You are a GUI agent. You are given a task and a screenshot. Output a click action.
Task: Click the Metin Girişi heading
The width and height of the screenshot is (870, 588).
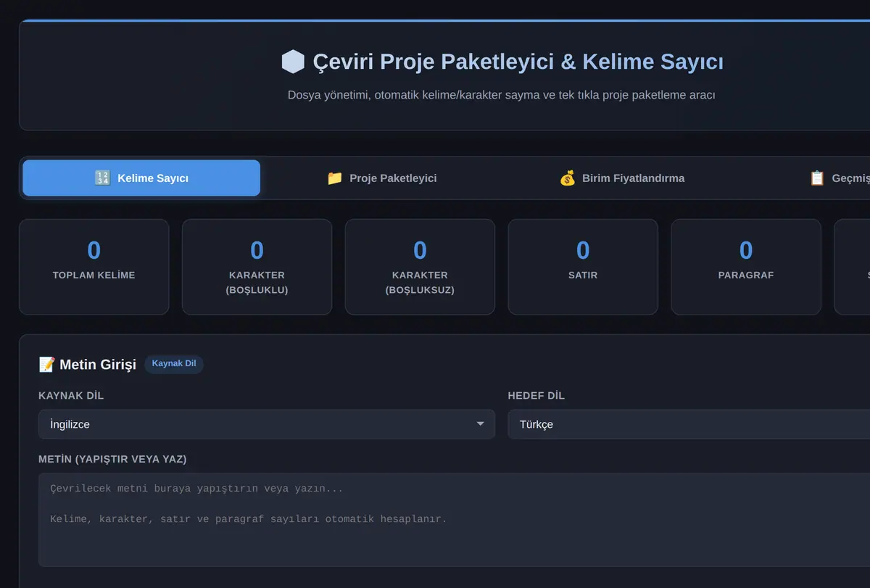[x=97, y=365]
